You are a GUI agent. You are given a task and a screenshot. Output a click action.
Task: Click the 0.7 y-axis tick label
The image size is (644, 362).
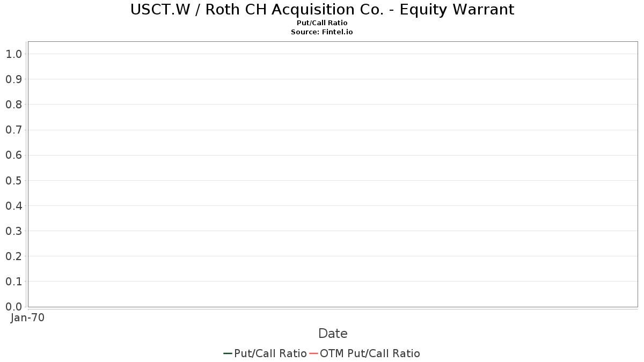(x=13, y=130)
